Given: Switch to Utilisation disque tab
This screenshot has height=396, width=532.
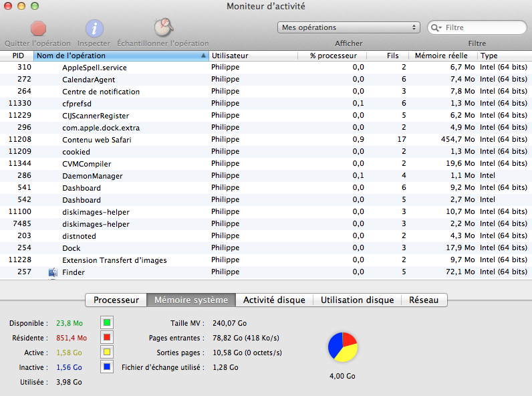Looking at the screenshot, I should 358,300.
